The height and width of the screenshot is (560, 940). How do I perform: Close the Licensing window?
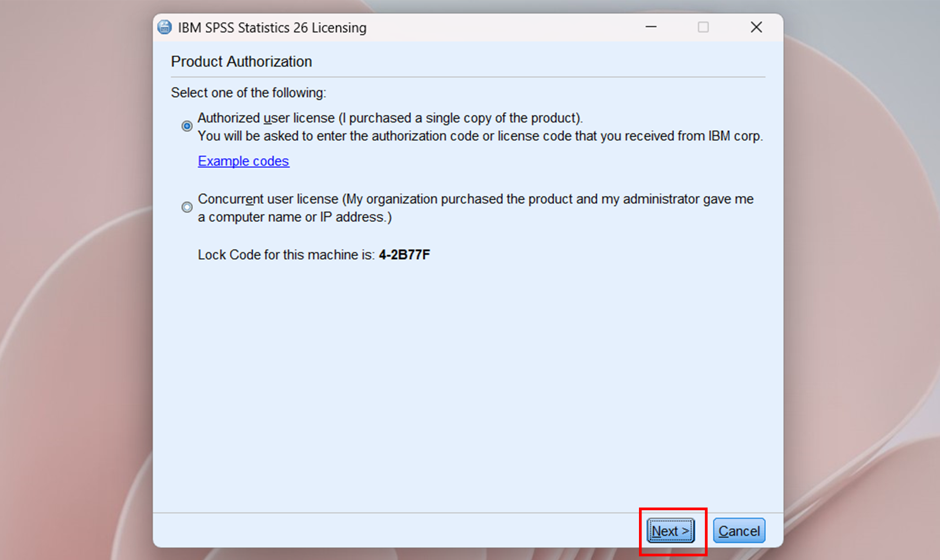(x=756, y=27)
